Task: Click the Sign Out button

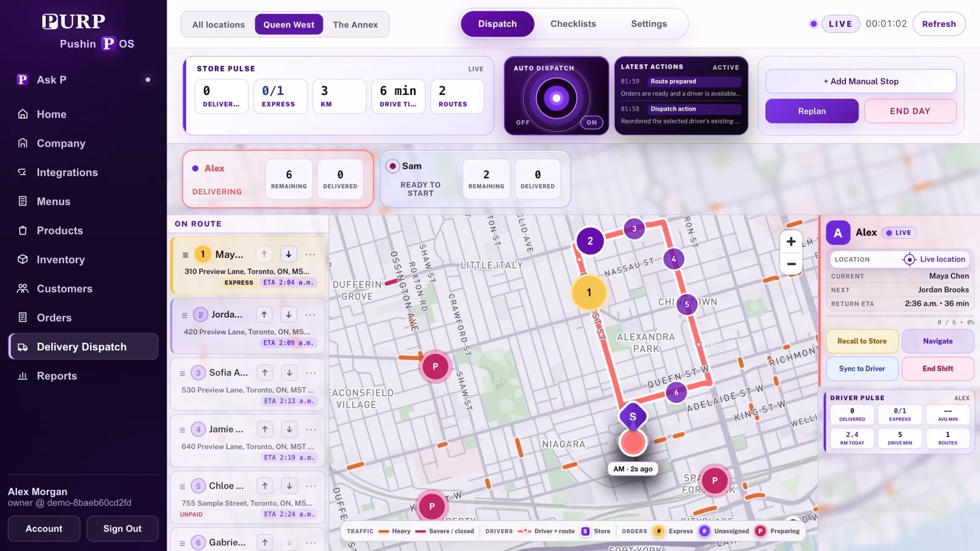Action: coord(123,528)
